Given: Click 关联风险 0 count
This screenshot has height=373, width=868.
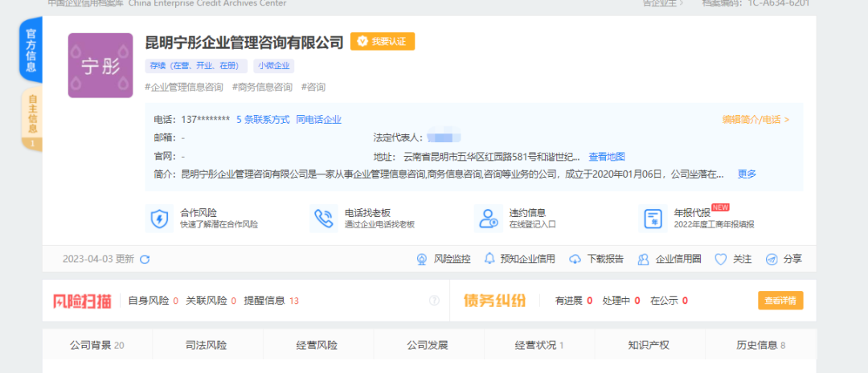Looking at the screenshot, I should click(211, 301).
